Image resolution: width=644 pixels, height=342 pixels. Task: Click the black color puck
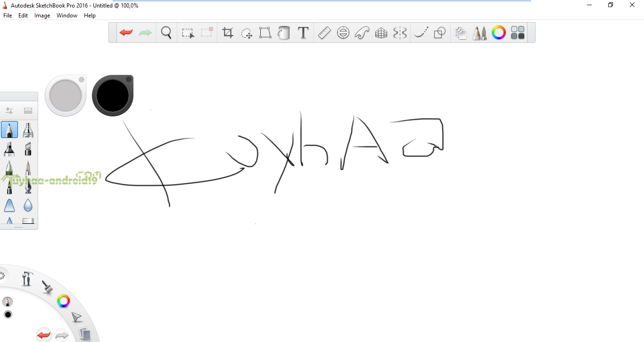pos(113,96)
